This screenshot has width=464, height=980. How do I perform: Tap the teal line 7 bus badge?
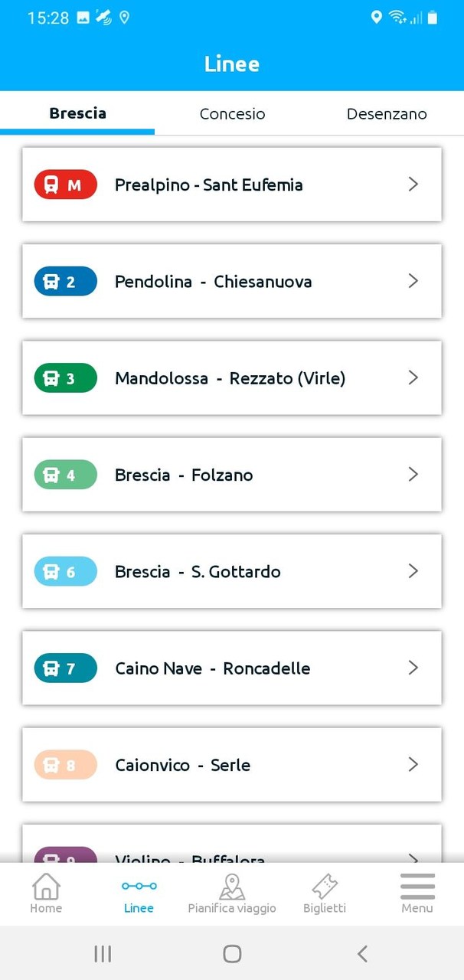(65, 668)
